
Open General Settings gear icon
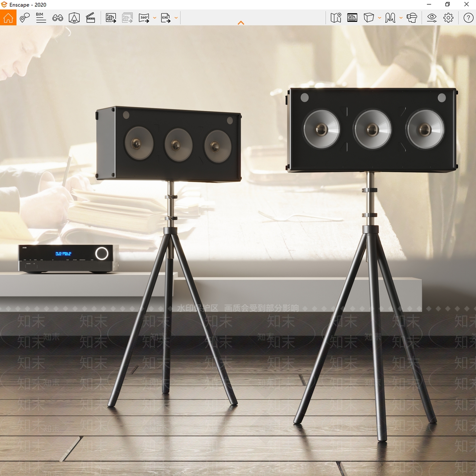pos(448,18)
